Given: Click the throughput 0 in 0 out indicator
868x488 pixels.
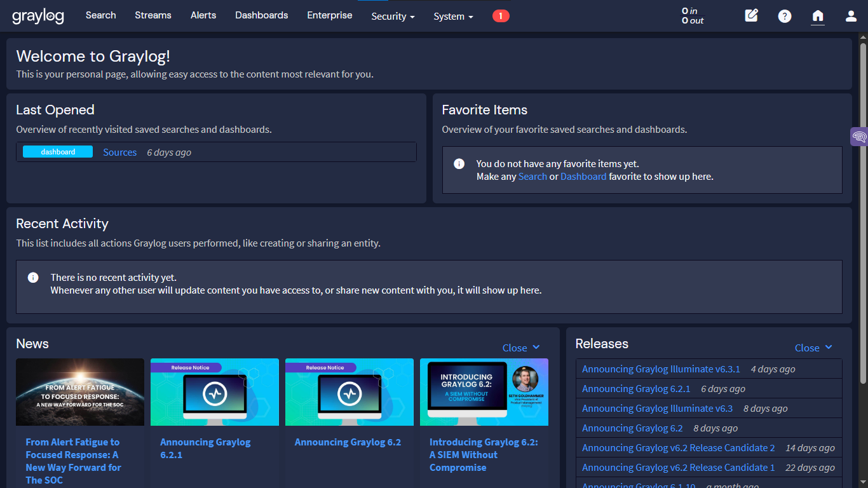Looking at the screenshot, I should (x=693, y=16).
